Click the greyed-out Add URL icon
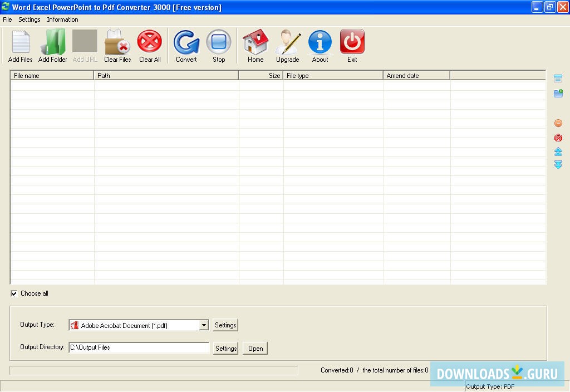 pos(85,41)
